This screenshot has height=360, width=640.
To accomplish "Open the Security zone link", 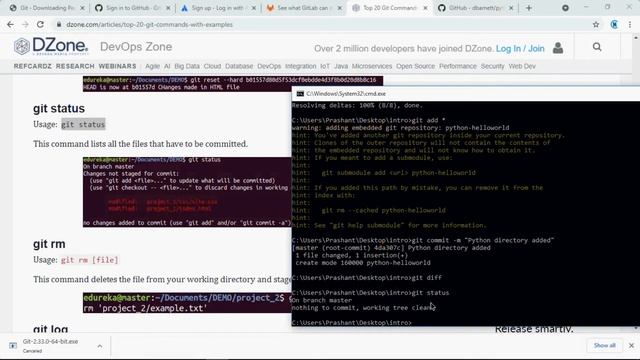I will (492, 66).
